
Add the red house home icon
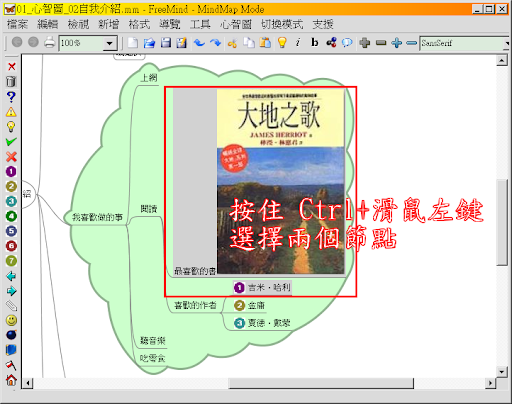coord(11,380)
